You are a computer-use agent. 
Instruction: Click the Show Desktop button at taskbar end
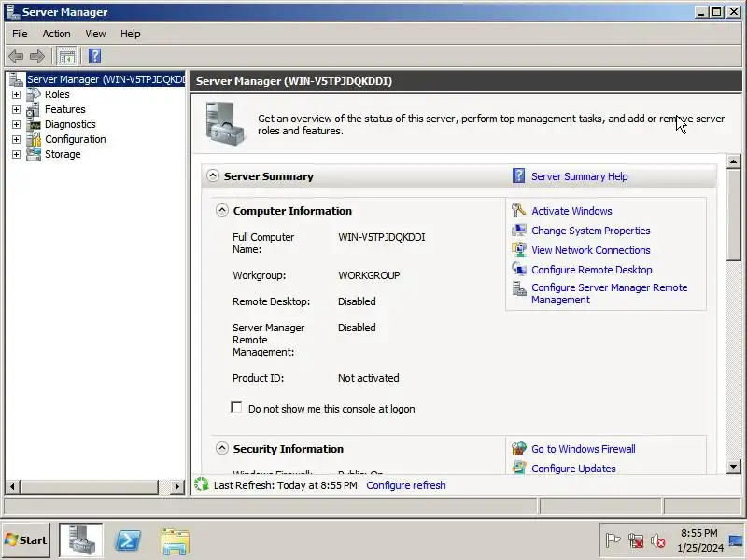736,540
